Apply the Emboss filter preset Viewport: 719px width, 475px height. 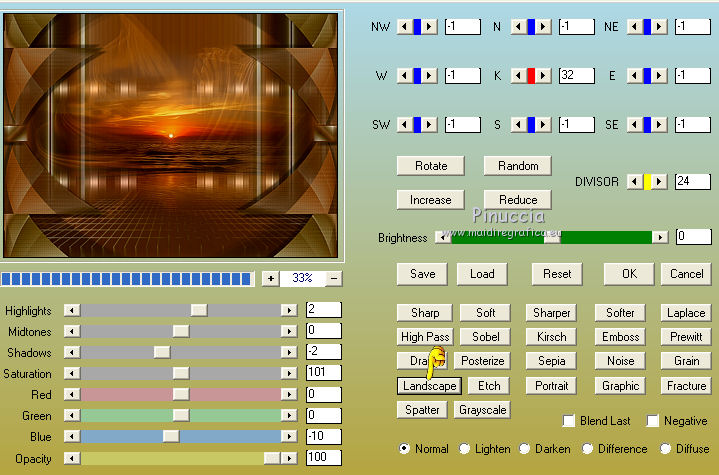[620, 337]
